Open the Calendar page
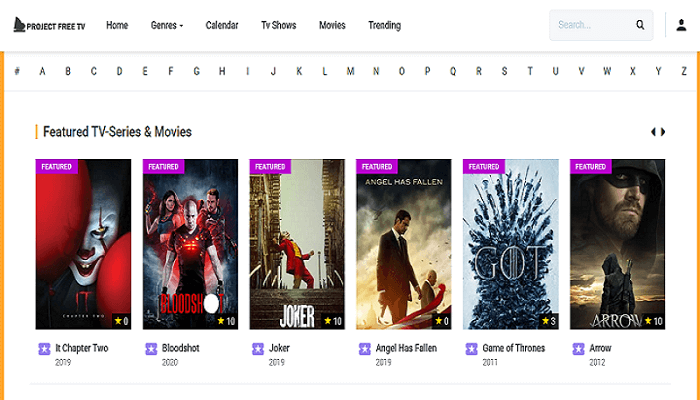The width and height of the screenshot is (700, 400). pyautogui.click(x=222, y=25)
